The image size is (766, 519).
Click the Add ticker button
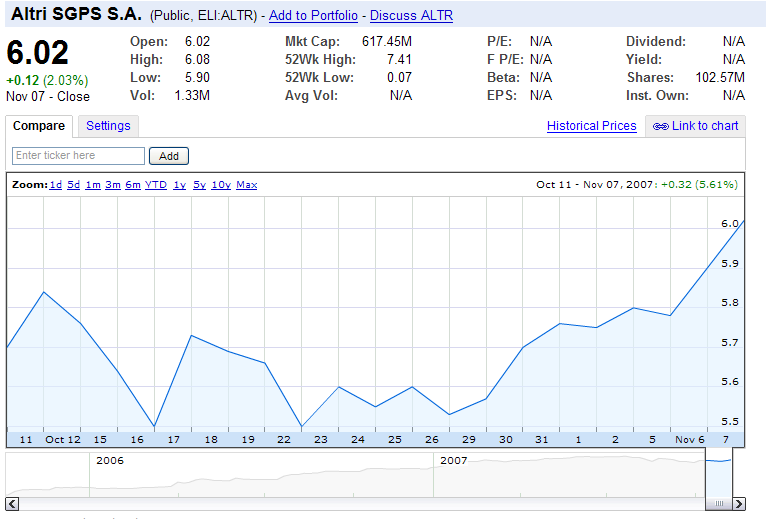tap(169, 156)
